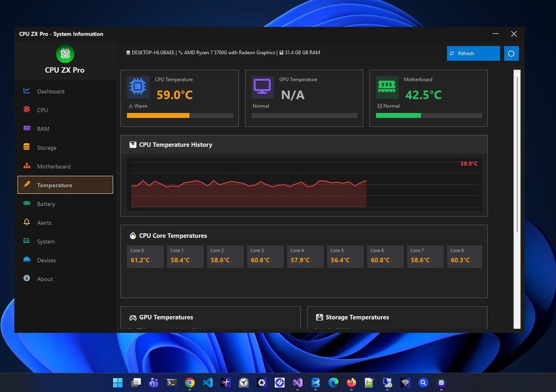The width and height of the screenshot is (556, 392).
Task: Open the Temperature page in sidebar
Action: coord(65,185)
